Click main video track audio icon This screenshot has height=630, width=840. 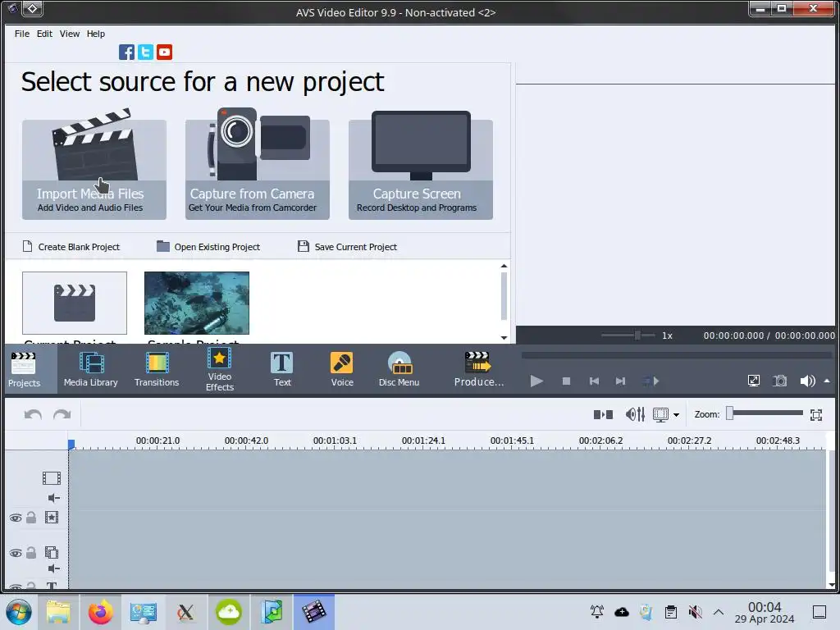pos(53,498)
